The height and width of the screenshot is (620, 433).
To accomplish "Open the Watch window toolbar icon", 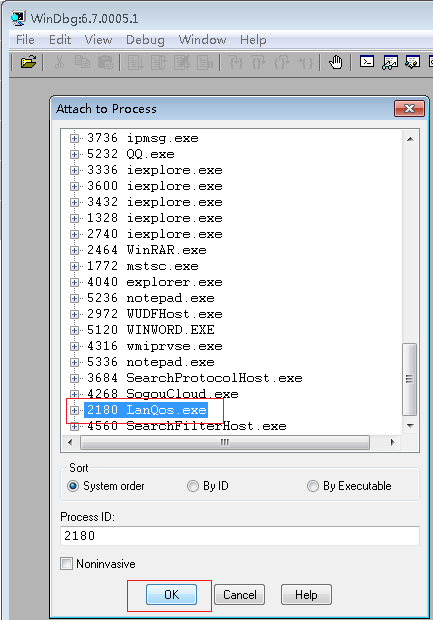I will [390, 62].
